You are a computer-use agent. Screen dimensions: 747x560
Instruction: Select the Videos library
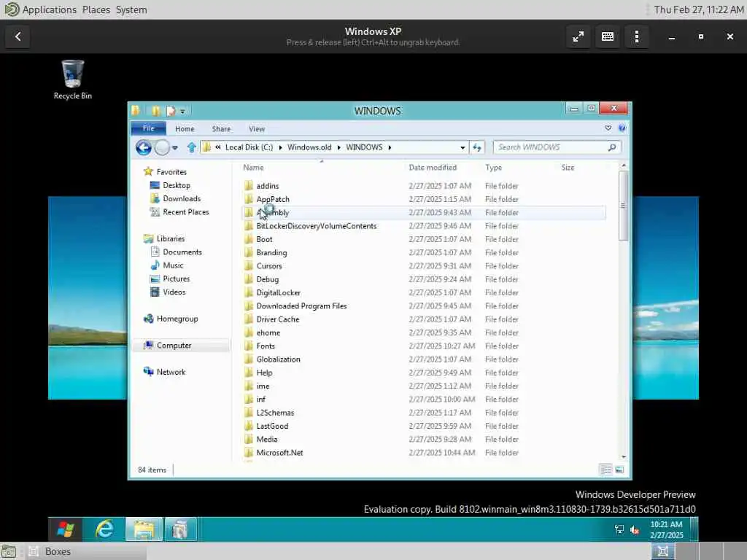click(x=168, y=292)
